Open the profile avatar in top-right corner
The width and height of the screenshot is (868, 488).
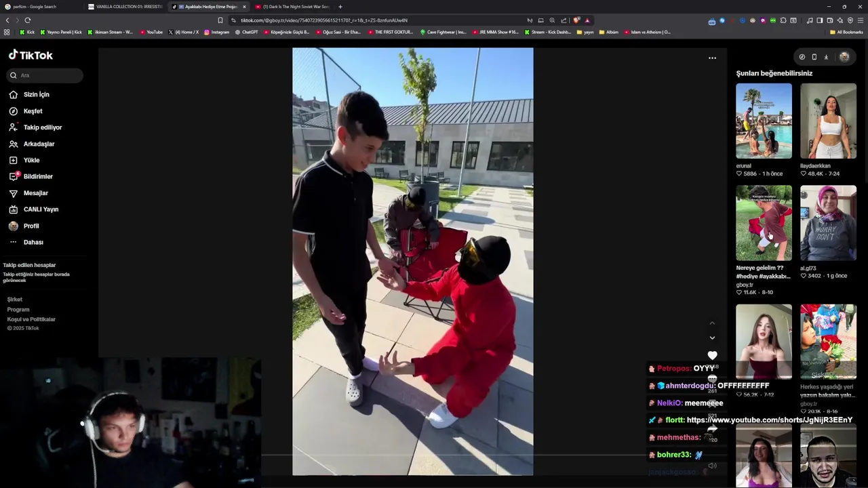coord(844,57)
